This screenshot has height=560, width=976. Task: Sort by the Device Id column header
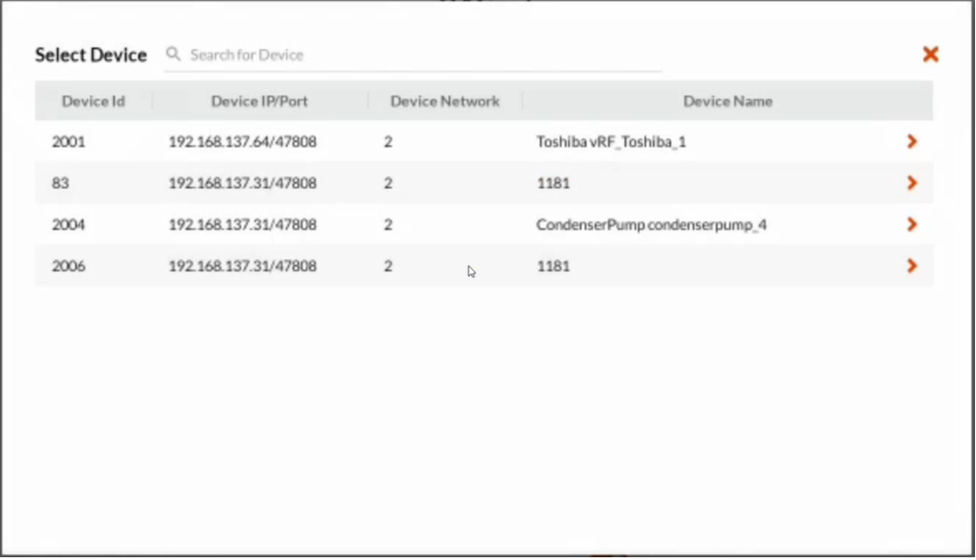93,101
